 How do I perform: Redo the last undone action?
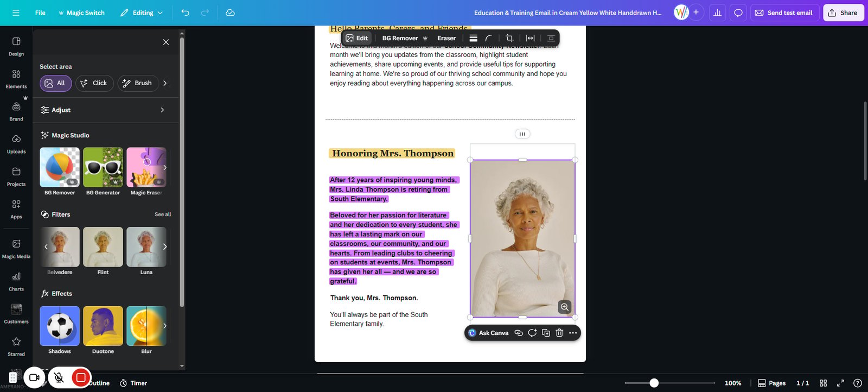coord(205,12)
